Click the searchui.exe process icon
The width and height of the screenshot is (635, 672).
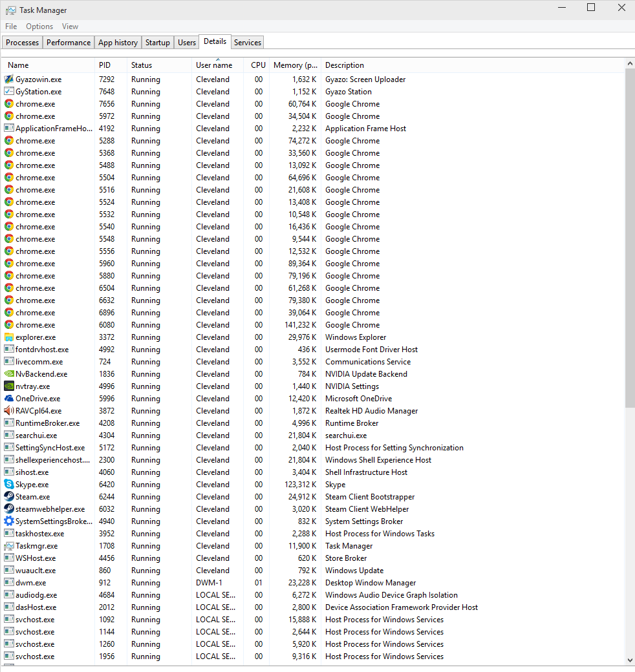coord(9,435)
